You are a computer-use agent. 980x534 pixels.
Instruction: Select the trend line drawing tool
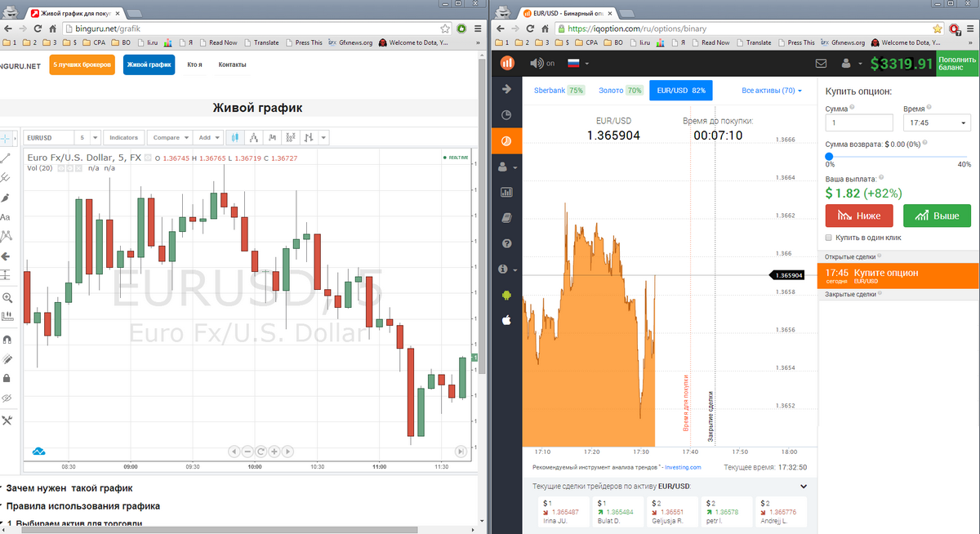(6, 158)
